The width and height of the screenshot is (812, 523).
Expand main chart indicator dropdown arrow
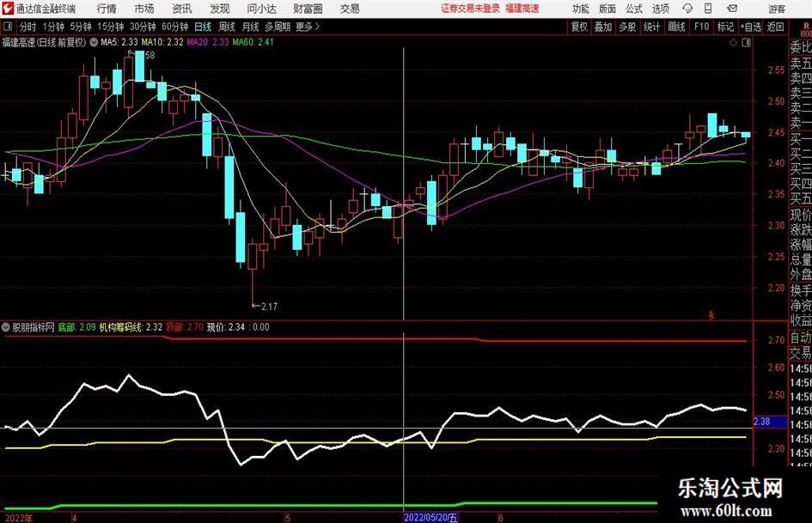pos(94,42)
